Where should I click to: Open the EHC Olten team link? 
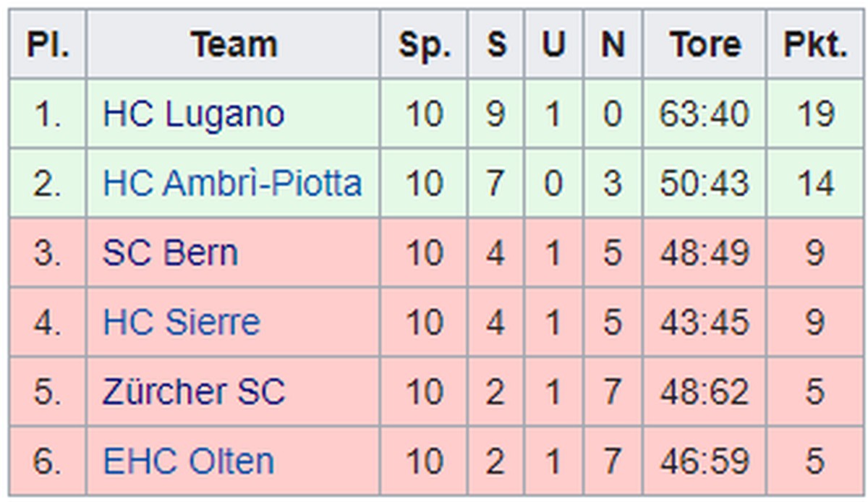pos(189,461)
